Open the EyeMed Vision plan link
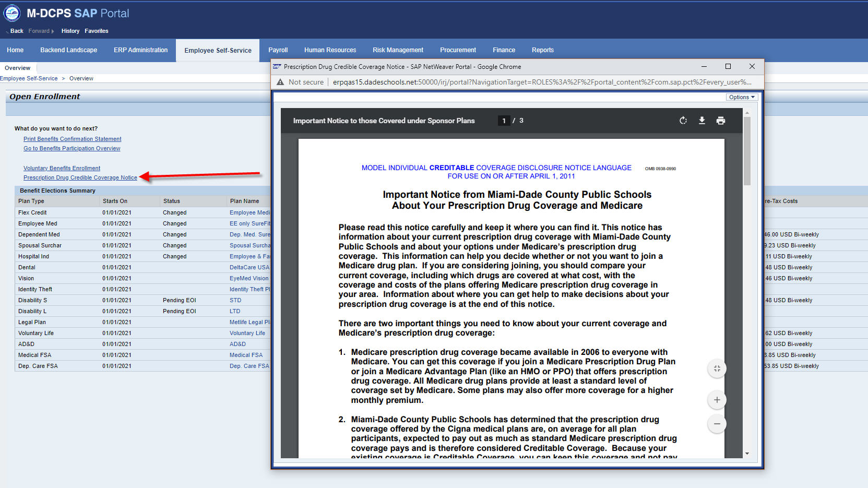This screenshot has width=868, height=488. (249, 278)
